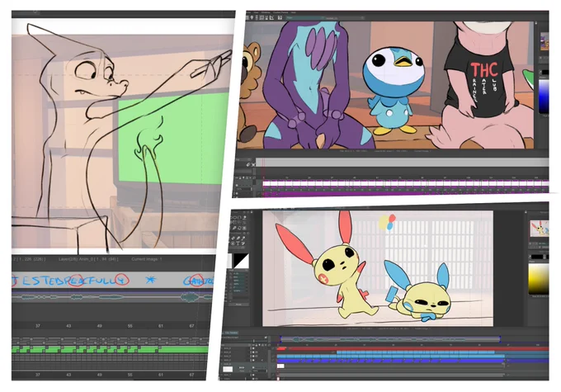This screenshot has height=392, width=561.
Task: Select the audio waveform clip in the lower-right timeline
Action: pos(390,339)
